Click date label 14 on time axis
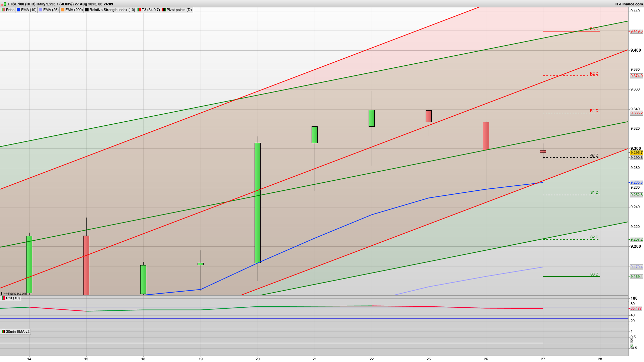This screenshot has height=362, width=644. point(30,359)
